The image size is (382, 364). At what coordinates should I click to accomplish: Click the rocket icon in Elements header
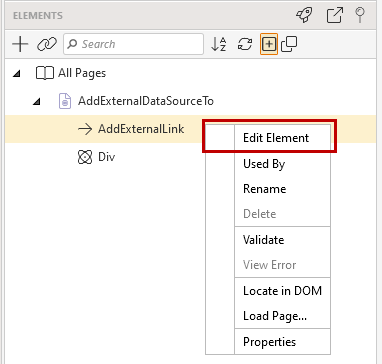304,15
